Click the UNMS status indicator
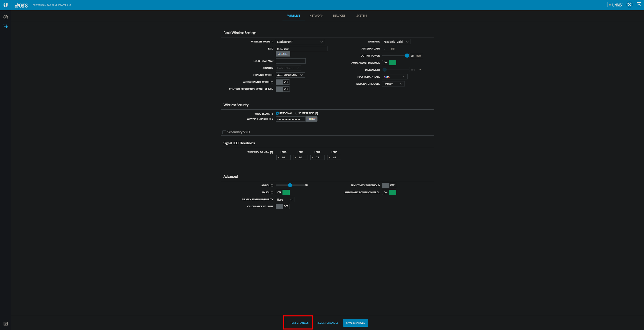644x330 pixels. pyautogui.click(x=615, y=5)
